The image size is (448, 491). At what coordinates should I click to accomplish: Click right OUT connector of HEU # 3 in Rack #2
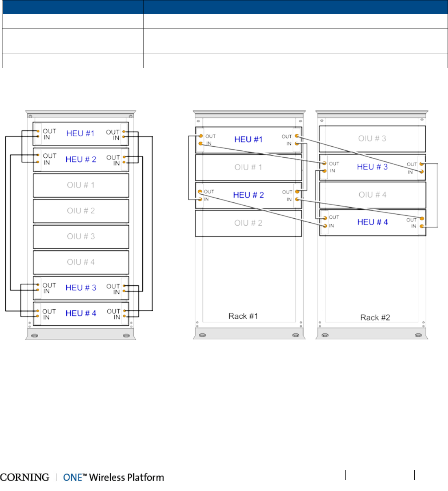click(422, 164)
